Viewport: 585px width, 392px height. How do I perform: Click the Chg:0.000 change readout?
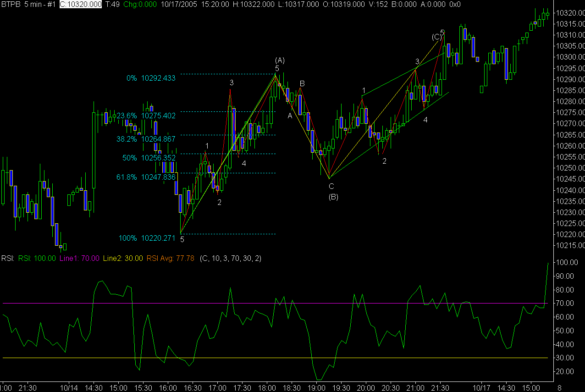click(x=140, y=4)
